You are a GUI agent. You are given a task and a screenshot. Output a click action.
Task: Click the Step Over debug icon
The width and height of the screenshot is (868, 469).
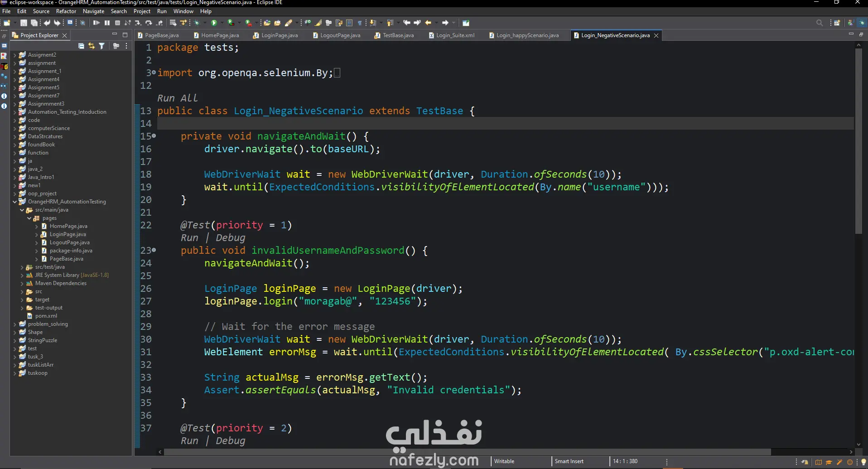coord(149,23)
